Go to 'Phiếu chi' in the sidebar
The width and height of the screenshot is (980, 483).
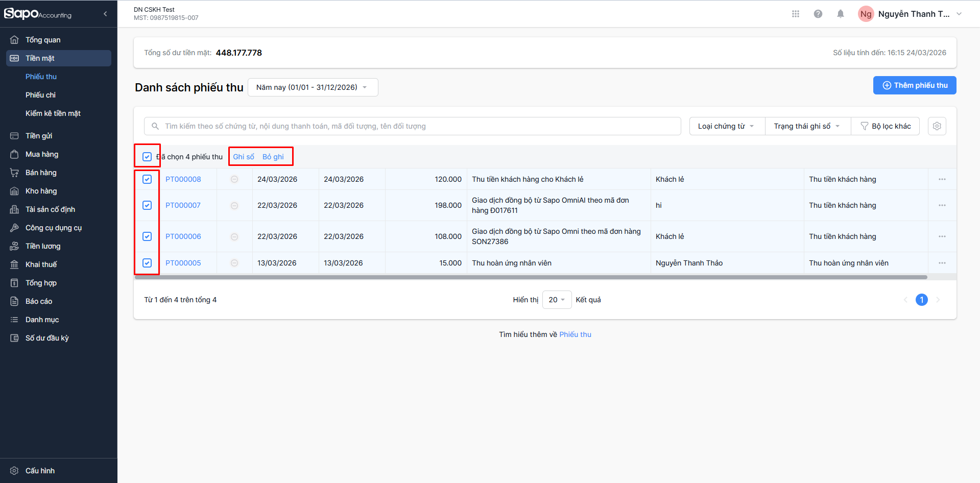[x=40, y=95]
